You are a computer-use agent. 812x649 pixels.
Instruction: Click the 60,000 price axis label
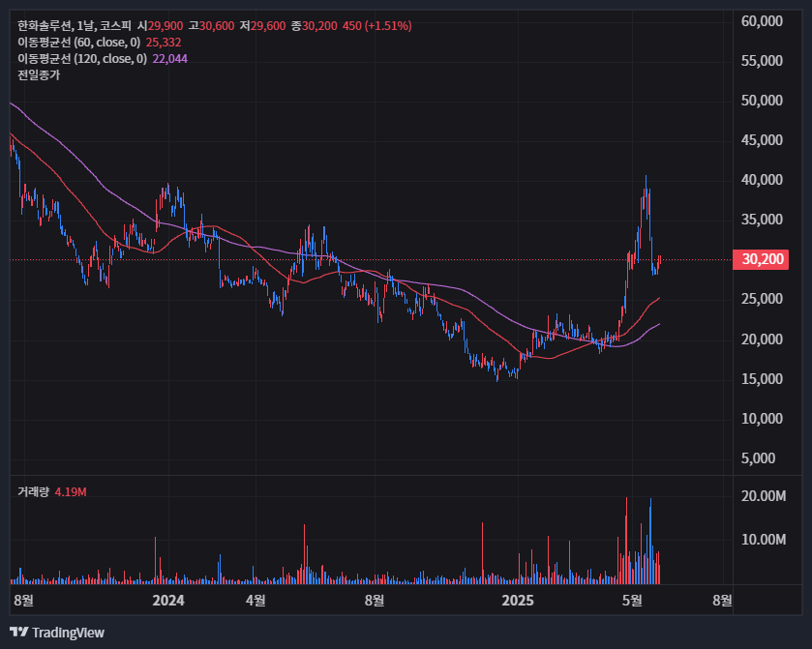[762, 21]
